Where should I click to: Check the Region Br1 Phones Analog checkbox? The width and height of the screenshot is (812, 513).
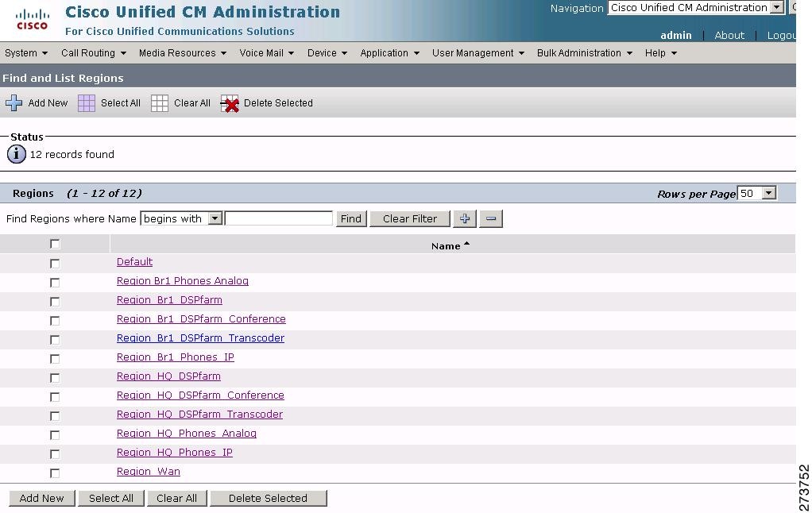tap(55, 282)
